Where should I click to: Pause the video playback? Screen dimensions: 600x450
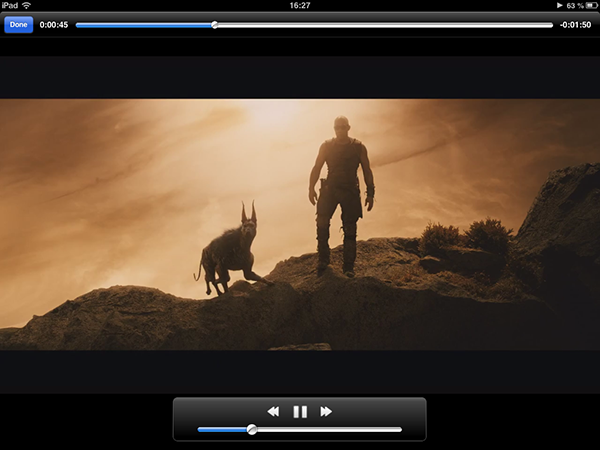[300, 412]
